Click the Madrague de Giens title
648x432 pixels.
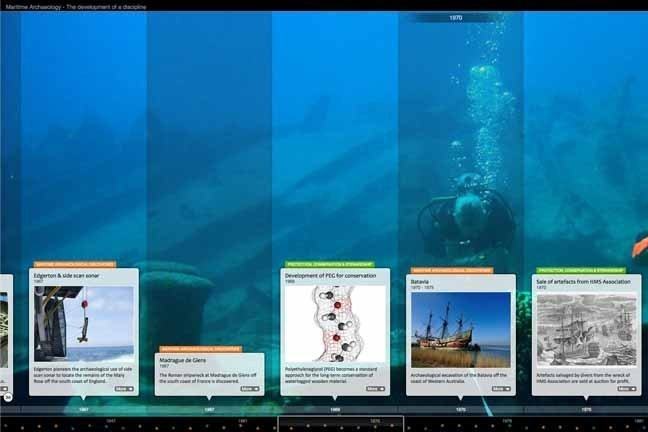tap(185, 359)
